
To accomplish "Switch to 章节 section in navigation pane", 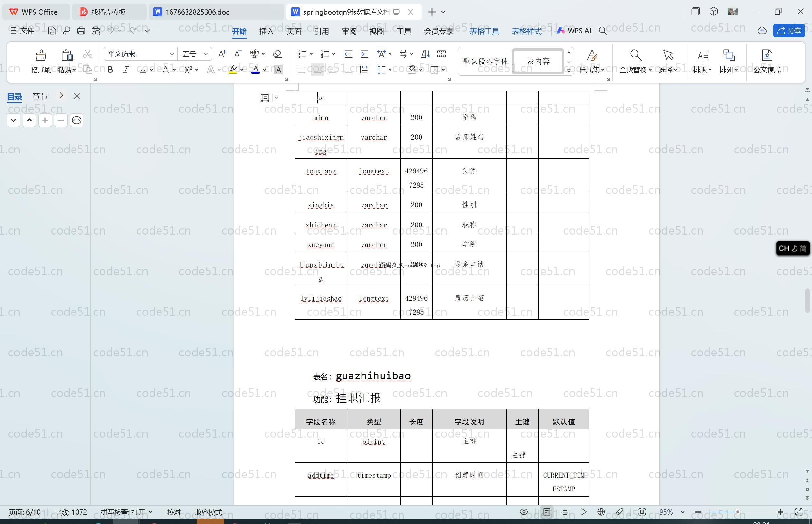I will tap(40, 97).
